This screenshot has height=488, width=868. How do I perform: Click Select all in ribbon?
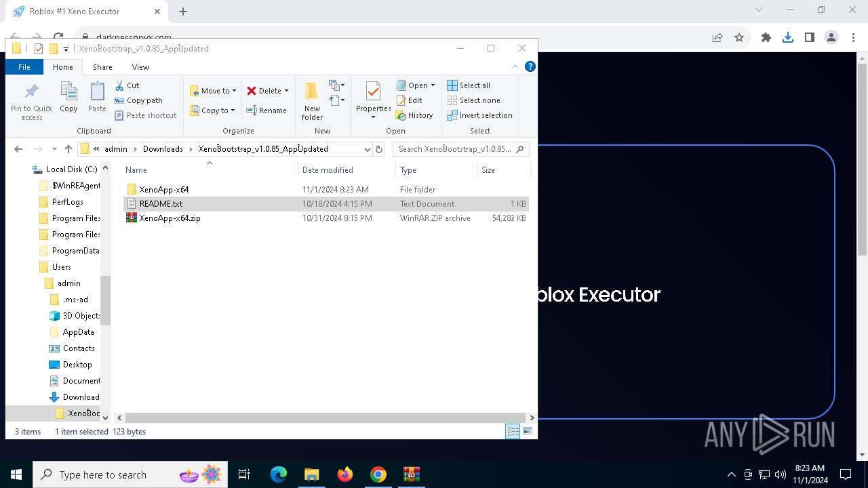[469, 85]
